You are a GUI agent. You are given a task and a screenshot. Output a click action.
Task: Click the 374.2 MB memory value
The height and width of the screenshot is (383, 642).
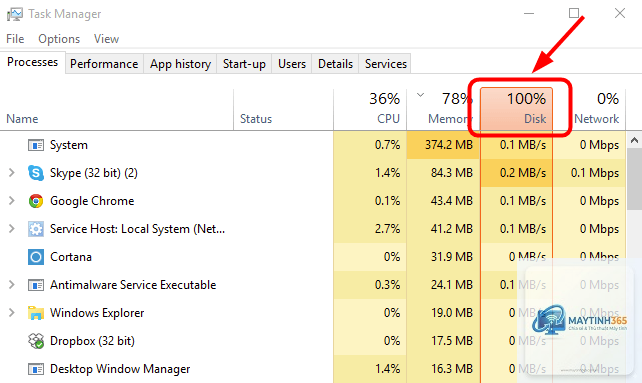point(449,145)
